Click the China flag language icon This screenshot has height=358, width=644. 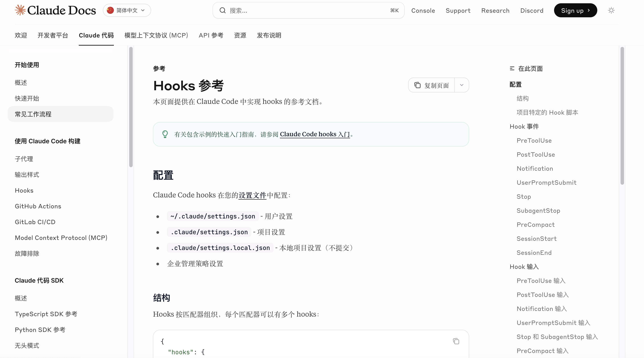tap(110, 10)
